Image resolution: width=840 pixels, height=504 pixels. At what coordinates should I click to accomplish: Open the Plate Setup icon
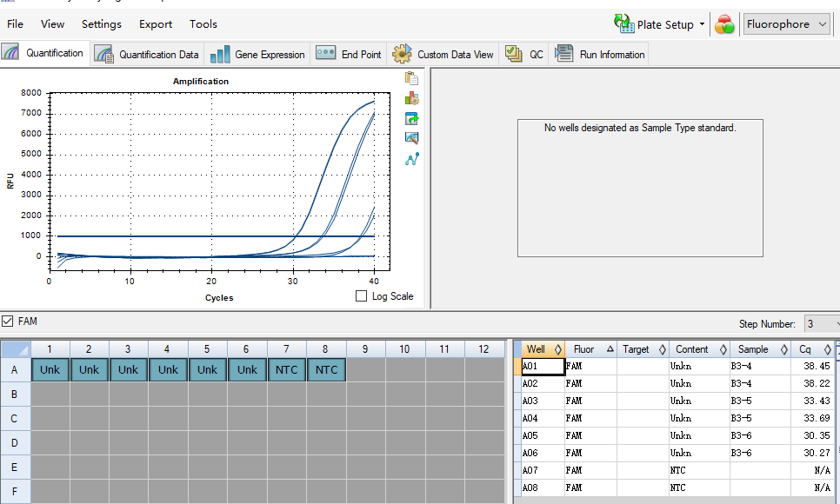(623, 23)
